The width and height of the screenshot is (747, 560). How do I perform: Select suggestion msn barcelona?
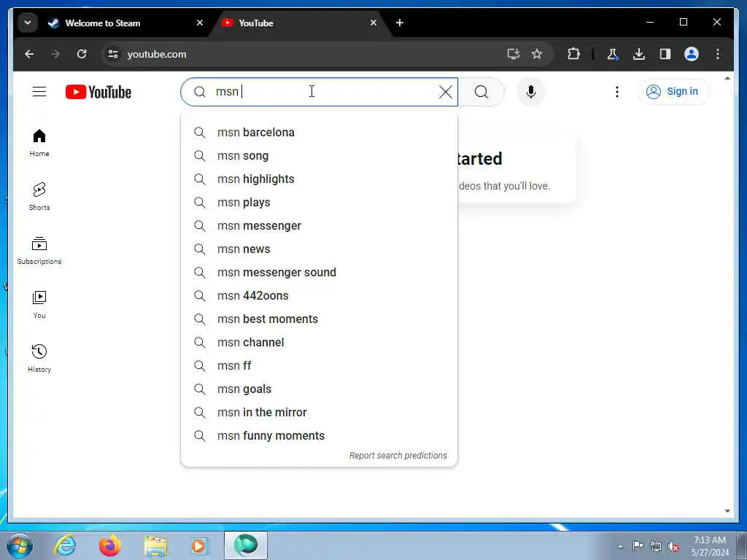320,133
